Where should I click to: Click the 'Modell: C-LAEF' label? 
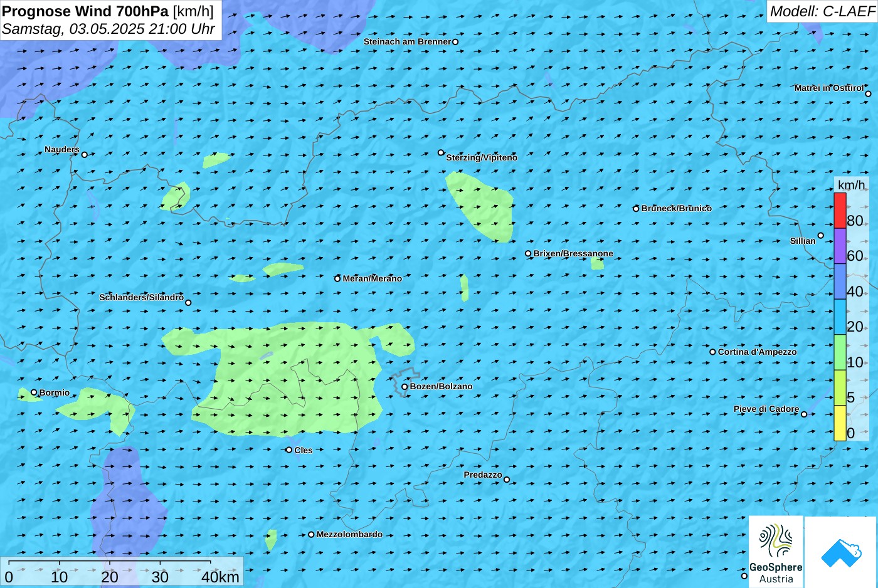(822, 11)
